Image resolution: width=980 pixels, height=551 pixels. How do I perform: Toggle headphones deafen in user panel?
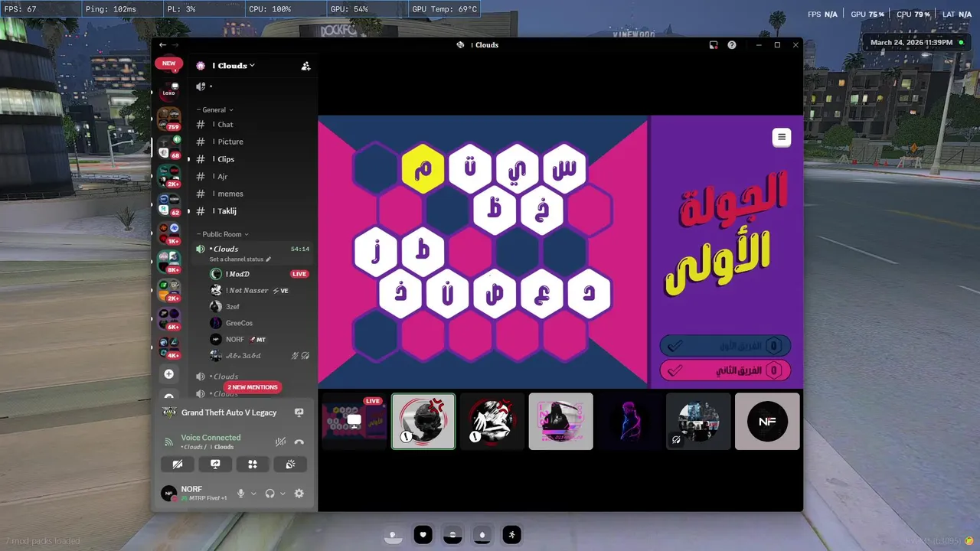[x=270, y=494]
